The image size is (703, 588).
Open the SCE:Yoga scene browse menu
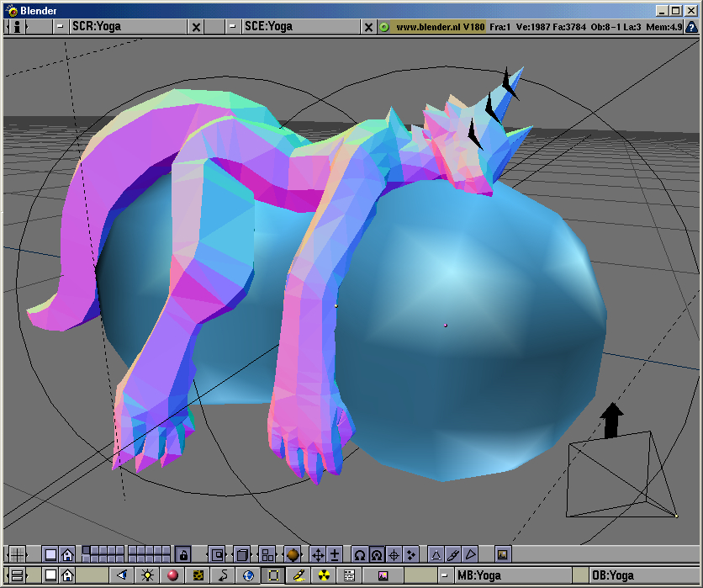point(233,26)
